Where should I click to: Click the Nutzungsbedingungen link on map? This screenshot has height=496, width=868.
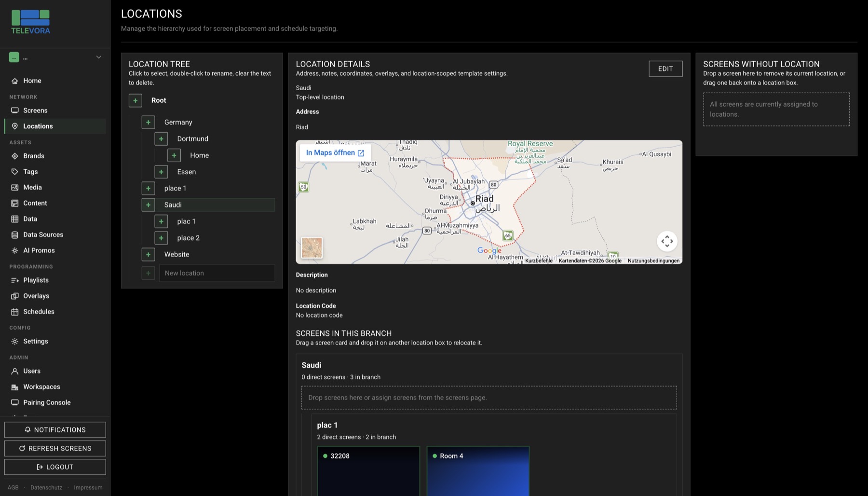tap(653, 261)
